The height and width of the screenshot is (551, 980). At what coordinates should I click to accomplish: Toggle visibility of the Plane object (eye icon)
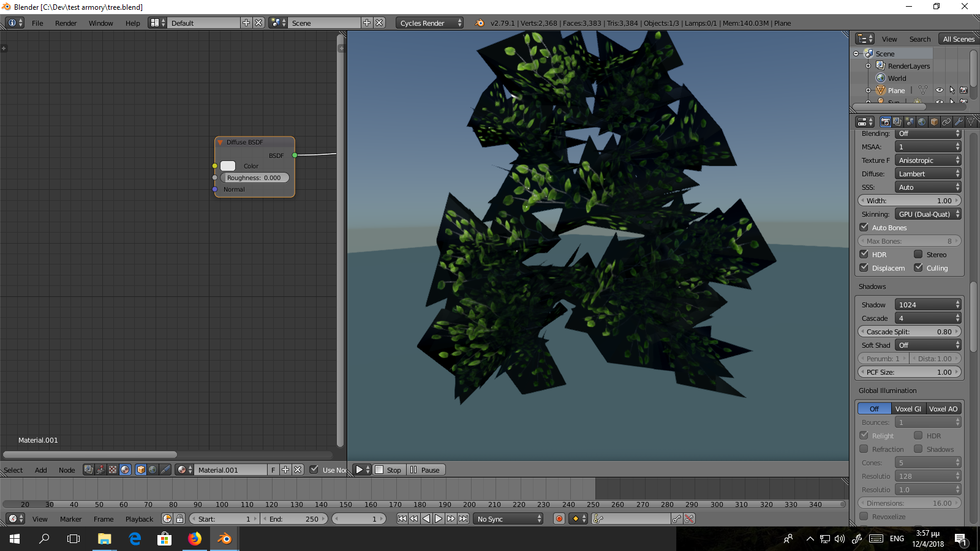pyautogui.click(x=940, y=90)
